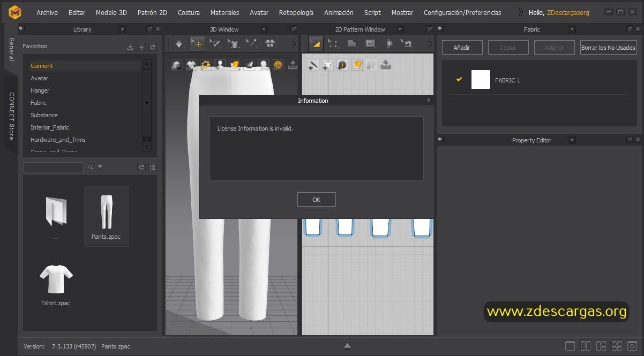The width and height of the screenshot is (644, 356).
Task: Click the export icon in 3D view
Action: click(x=293, y=65)
